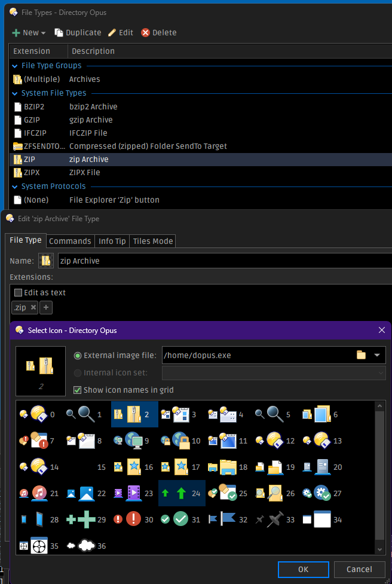Collapse the File Type Groups section
This screenshot has height=584, width=392.
pyautogui.click(x=15, y=66)
